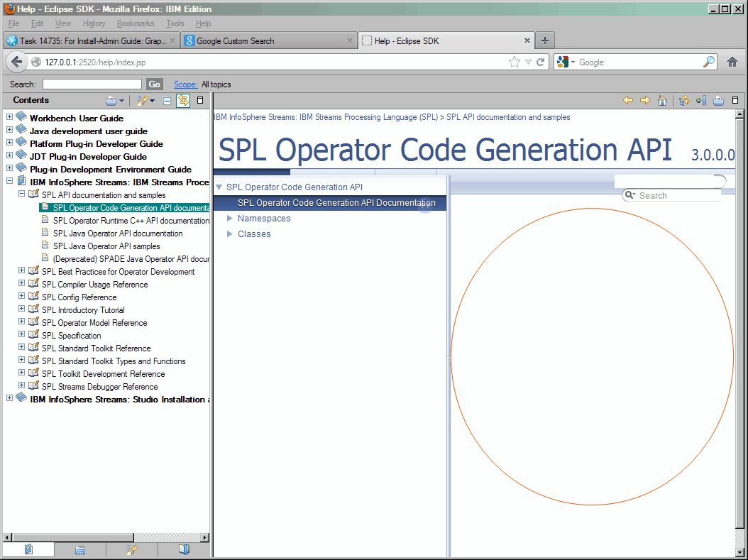Open the Firefox home page

point(732,62)
